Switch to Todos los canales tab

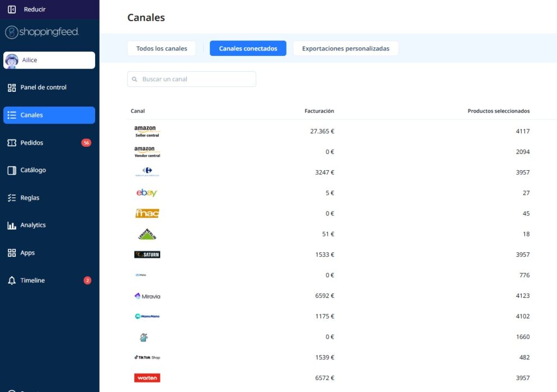coord(162,48)
